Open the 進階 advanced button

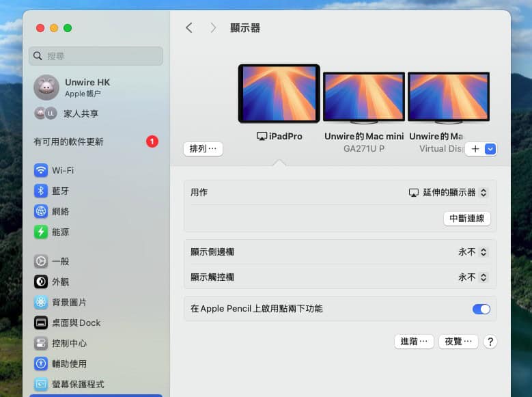point(414,341)
